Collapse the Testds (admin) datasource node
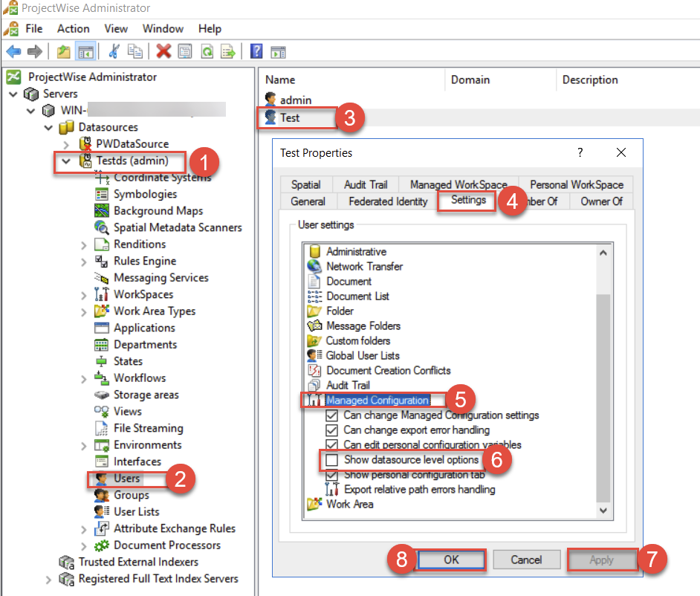 pyautogui.click(x=65, y=161)
